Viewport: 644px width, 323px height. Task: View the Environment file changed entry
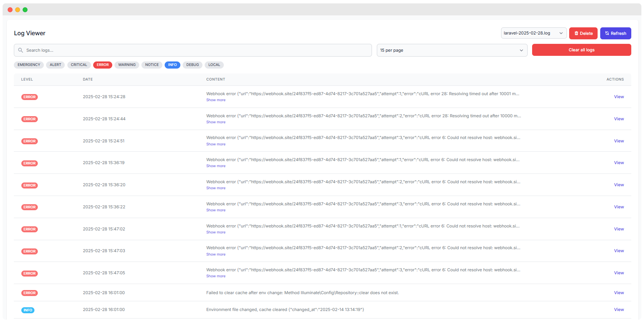[x=619, y=310]
